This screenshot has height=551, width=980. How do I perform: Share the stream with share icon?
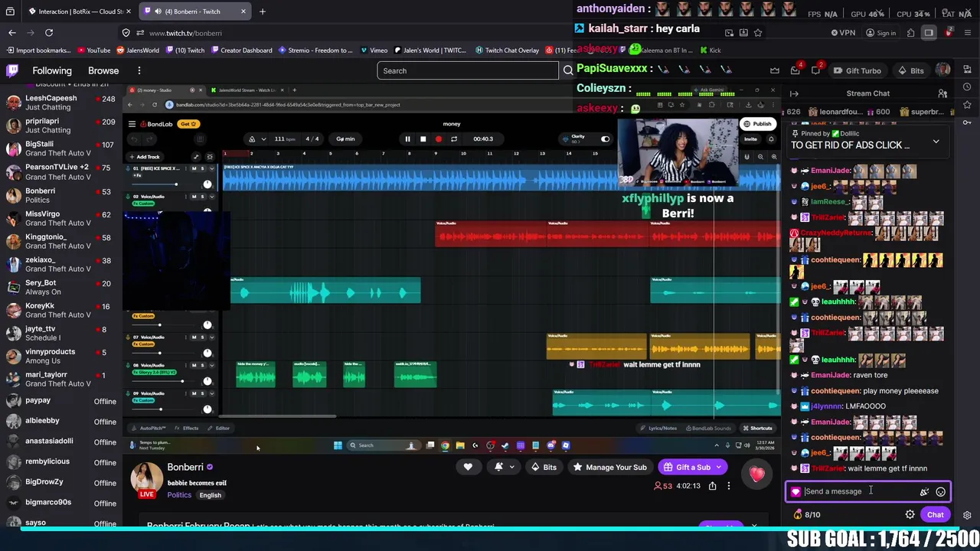712,486
